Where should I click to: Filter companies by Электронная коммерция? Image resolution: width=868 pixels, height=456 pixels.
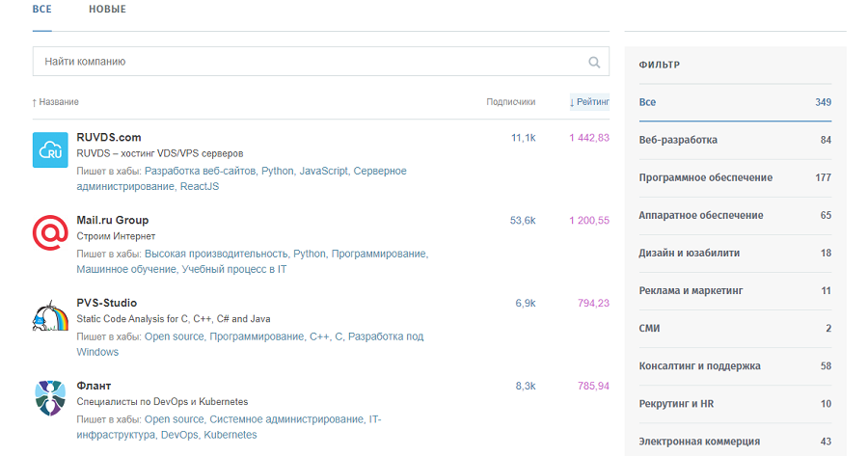tap(735, 442)
